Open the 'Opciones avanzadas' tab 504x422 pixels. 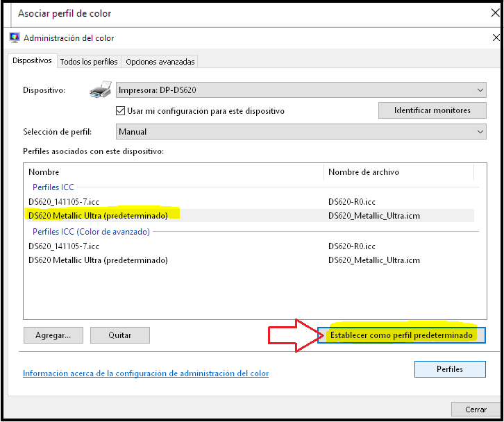click(x=160, y=62)
